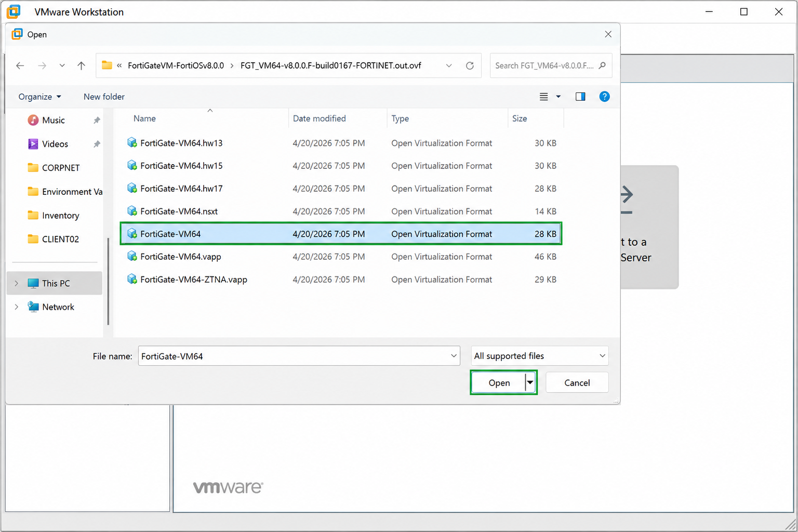Go up one folder level
The height and width of the screenshot is (532, 798).
click(x=81, y=65)
